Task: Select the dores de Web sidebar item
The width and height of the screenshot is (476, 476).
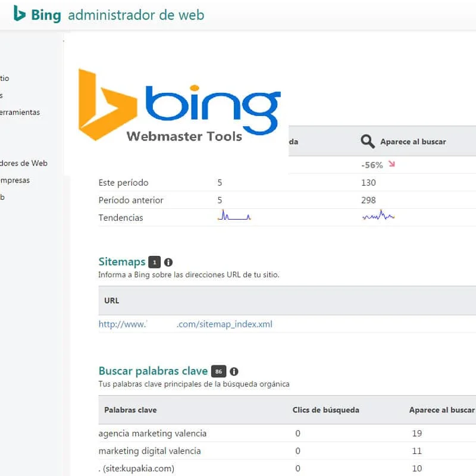Action: (x=24, y=163)
